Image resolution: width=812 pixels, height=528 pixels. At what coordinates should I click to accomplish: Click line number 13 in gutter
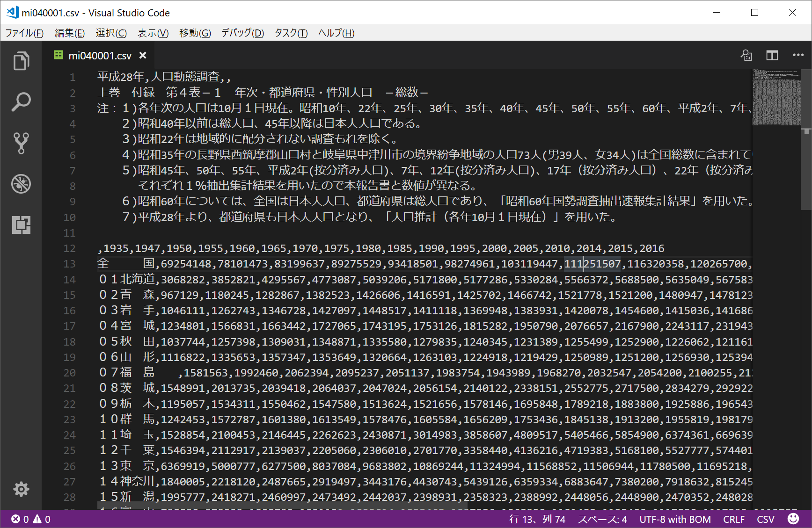69,264
